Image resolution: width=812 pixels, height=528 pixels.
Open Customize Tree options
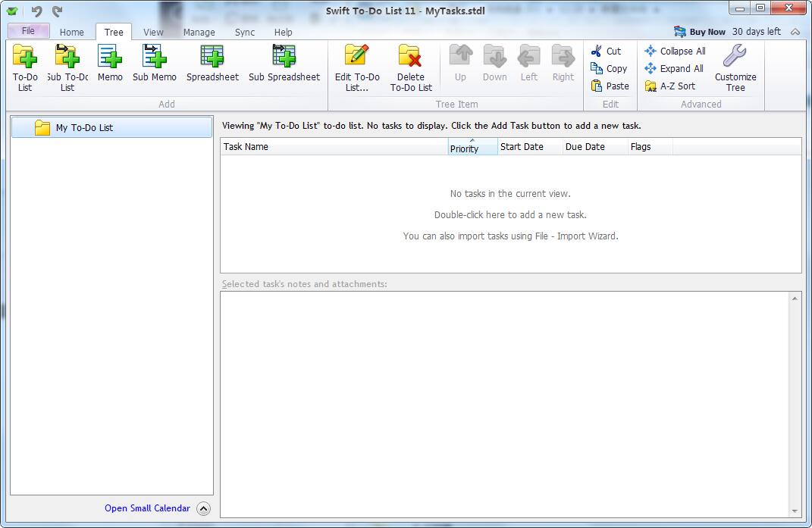pos(735,68)
